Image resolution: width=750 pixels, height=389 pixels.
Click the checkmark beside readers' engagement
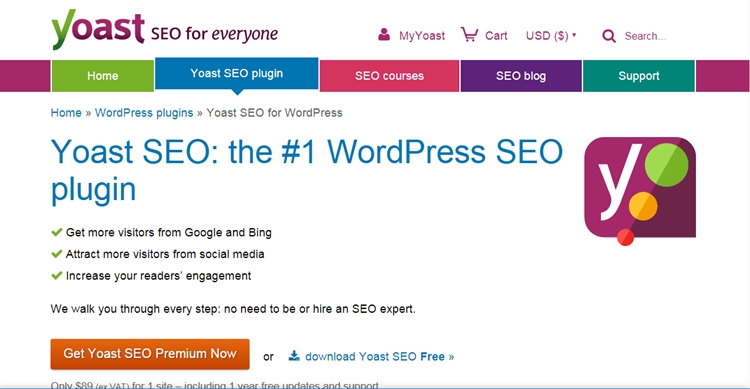(56, 275)
